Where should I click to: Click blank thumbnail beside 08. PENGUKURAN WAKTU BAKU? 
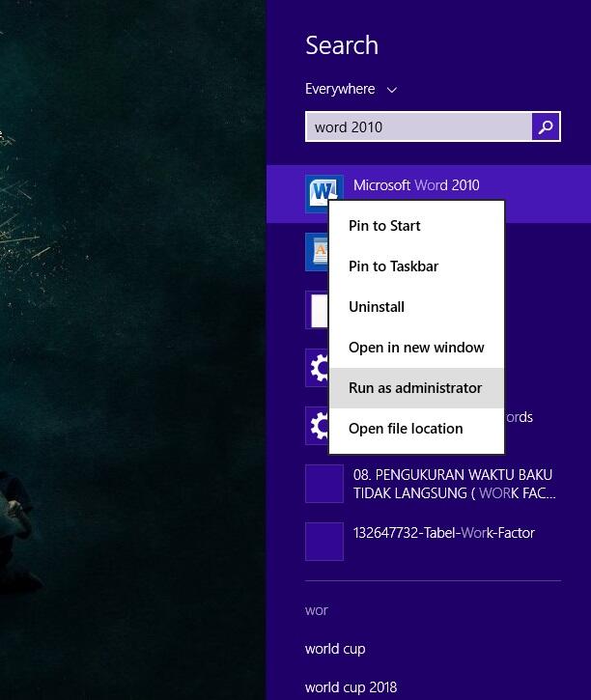324,484
